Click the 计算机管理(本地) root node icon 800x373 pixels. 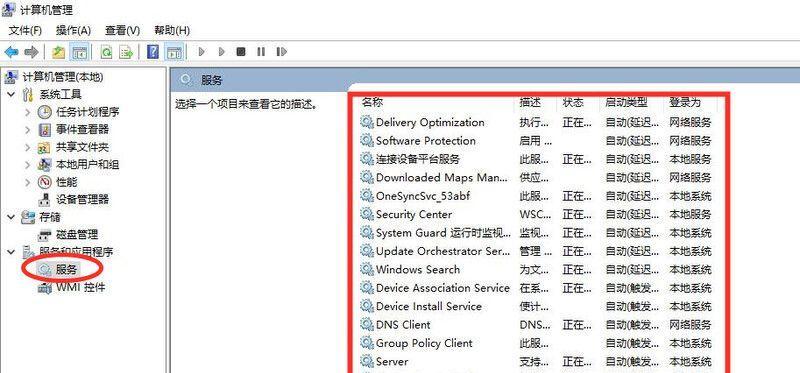pyautogui.click(x=11, y=77)
